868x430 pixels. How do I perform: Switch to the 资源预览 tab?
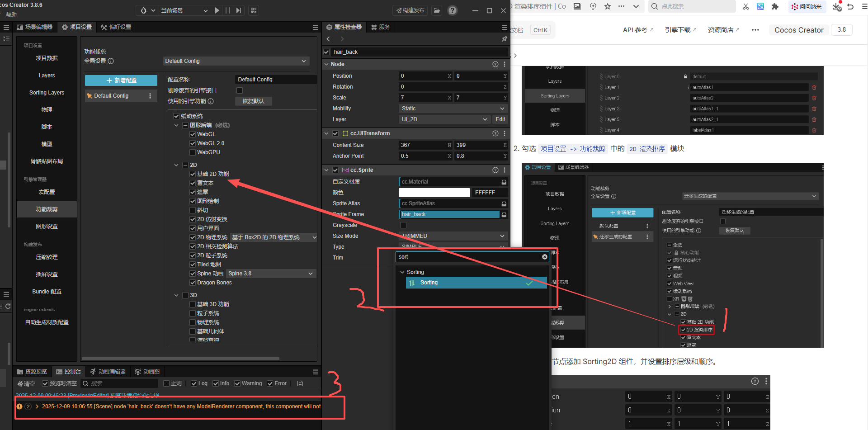coord(32,372)
